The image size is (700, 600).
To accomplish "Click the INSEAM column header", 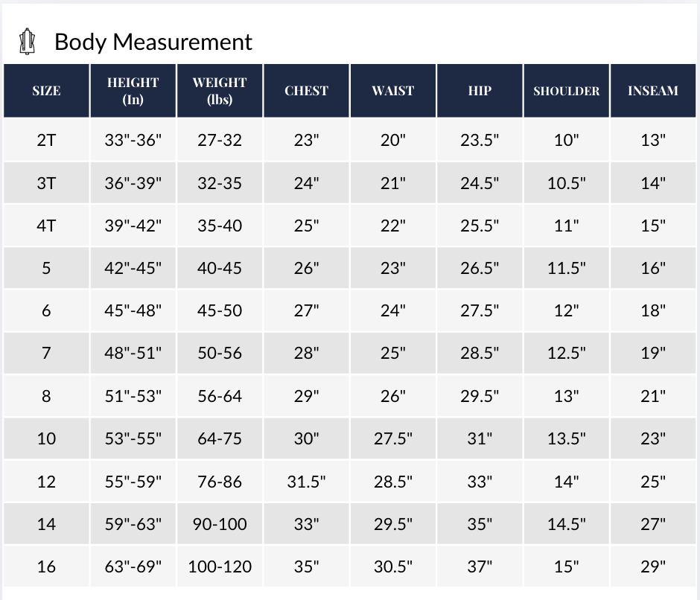I will pyautogui.click(x=652, y=91).
